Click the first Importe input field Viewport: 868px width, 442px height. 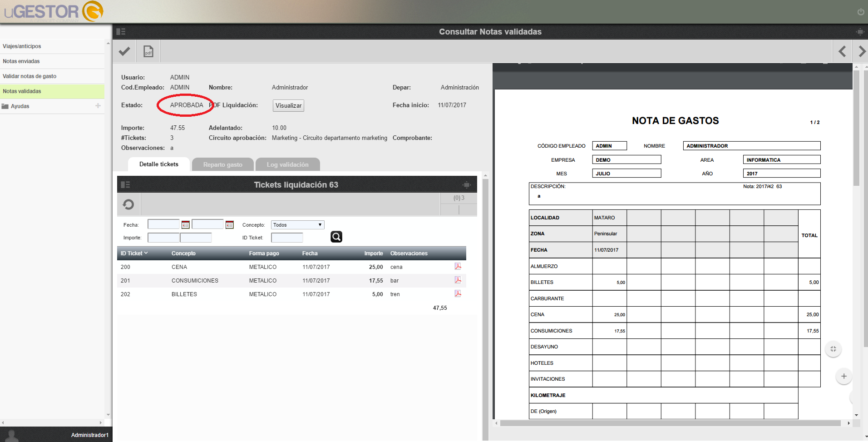coord(163,238)
